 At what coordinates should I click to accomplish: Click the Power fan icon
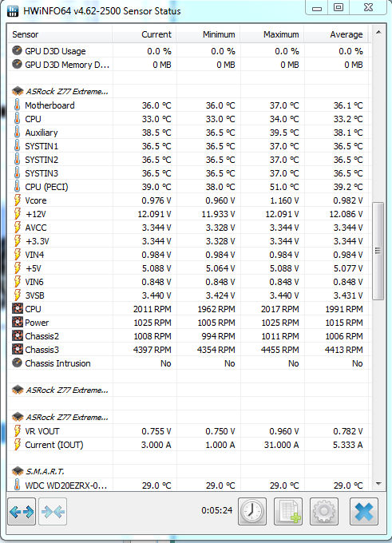18,323
